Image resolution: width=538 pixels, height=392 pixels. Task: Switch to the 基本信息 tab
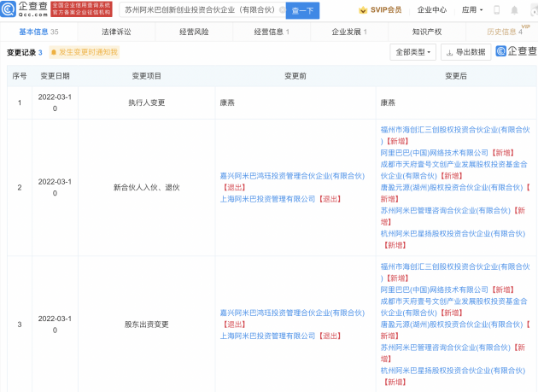38,32
